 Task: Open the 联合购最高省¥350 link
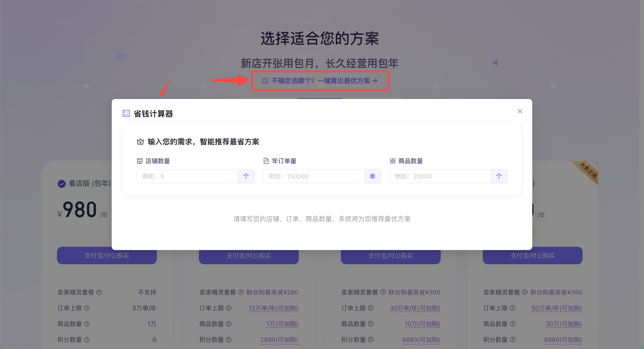tap(556, 292)
